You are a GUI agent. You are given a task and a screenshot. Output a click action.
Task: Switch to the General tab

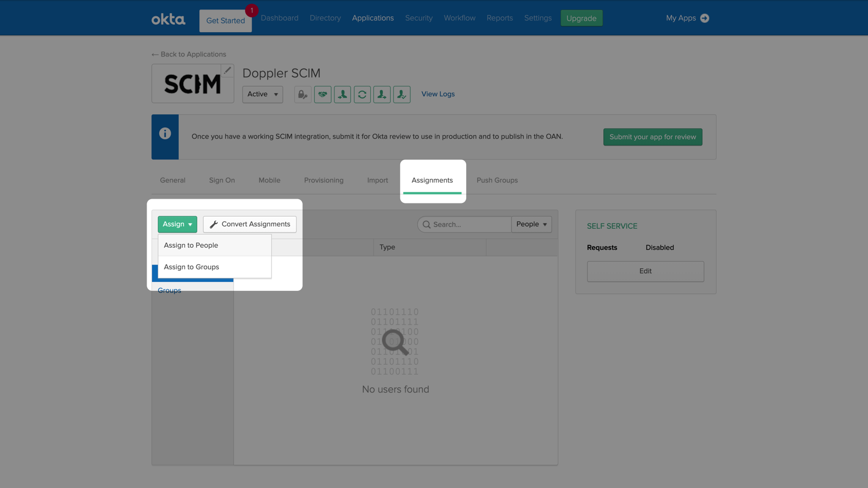pos(172,180)
